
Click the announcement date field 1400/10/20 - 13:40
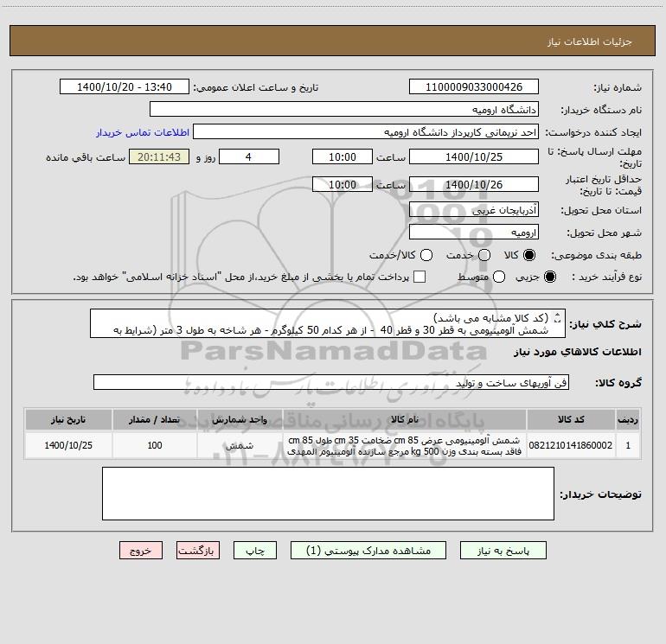(x=125, y=87)
